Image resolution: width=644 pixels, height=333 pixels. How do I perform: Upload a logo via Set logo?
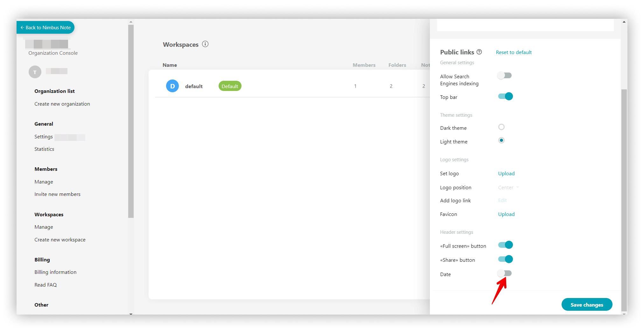pyautogui.click(x=506, y=174)
